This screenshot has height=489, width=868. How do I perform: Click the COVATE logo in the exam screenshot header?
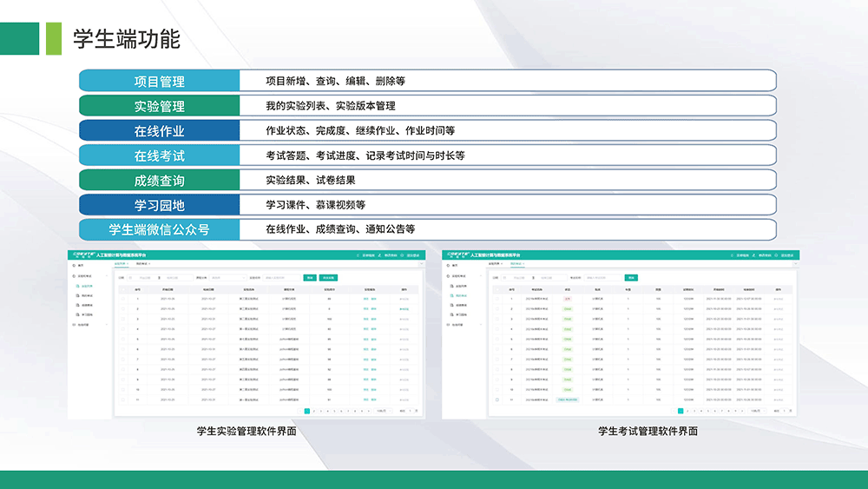tap(458, 254)
